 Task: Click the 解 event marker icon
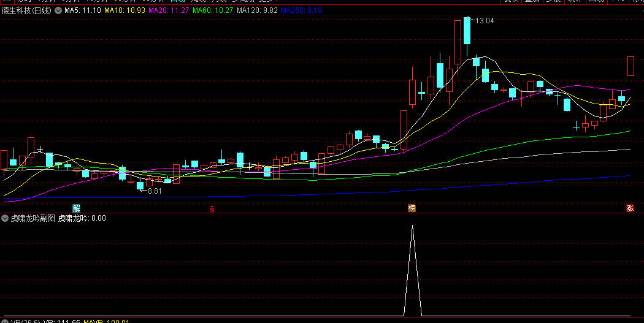[x=77, y=208]
